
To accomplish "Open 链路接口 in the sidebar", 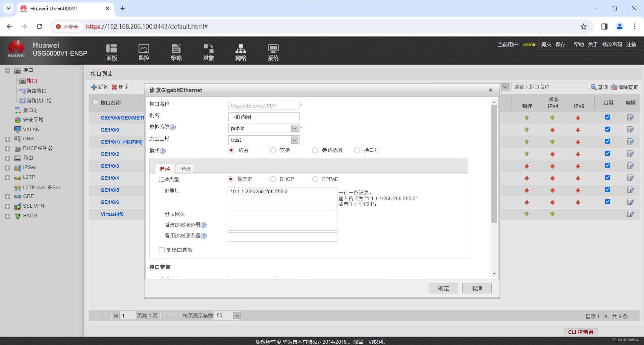I will (36, 91).
